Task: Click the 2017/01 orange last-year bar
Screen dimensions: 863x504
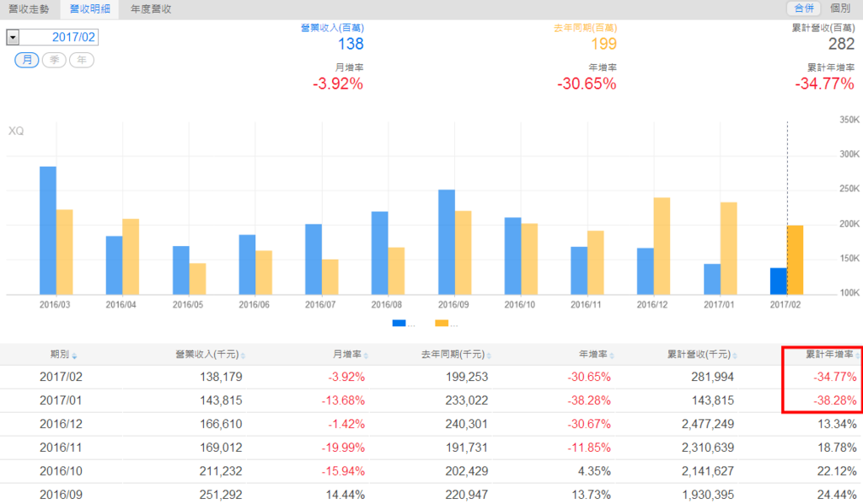Action: click(729, 248)
